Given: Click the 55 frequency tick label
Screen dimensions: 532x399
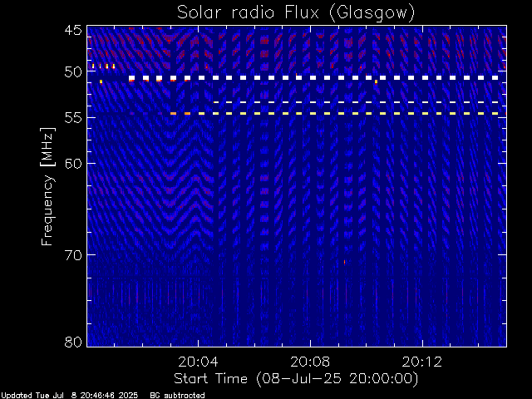Looking at the screenshot, I should (x=73, y=118).
